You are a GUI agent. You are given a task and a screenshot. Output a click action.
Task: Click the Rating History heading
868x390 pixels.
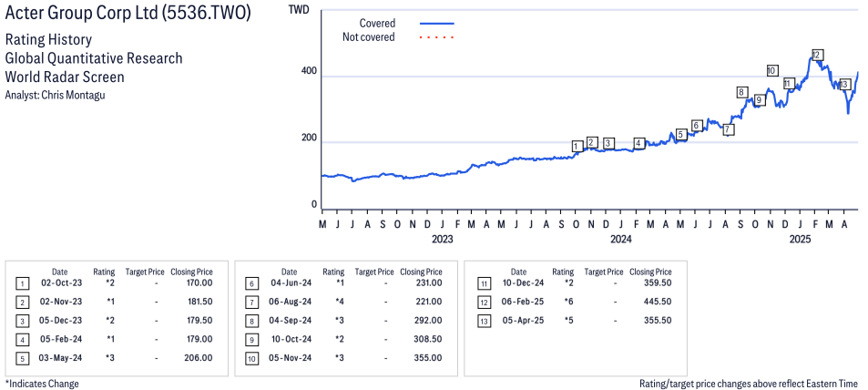pos(48,40)
